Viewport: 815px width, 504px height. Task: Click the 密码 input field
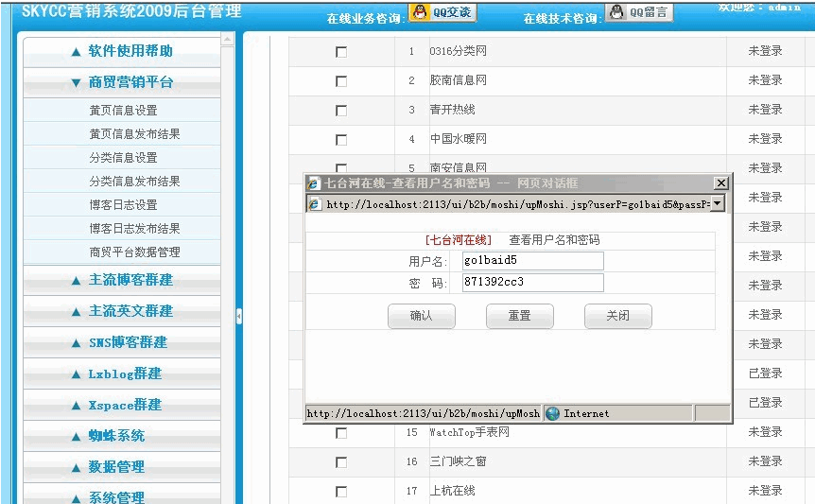532,283
